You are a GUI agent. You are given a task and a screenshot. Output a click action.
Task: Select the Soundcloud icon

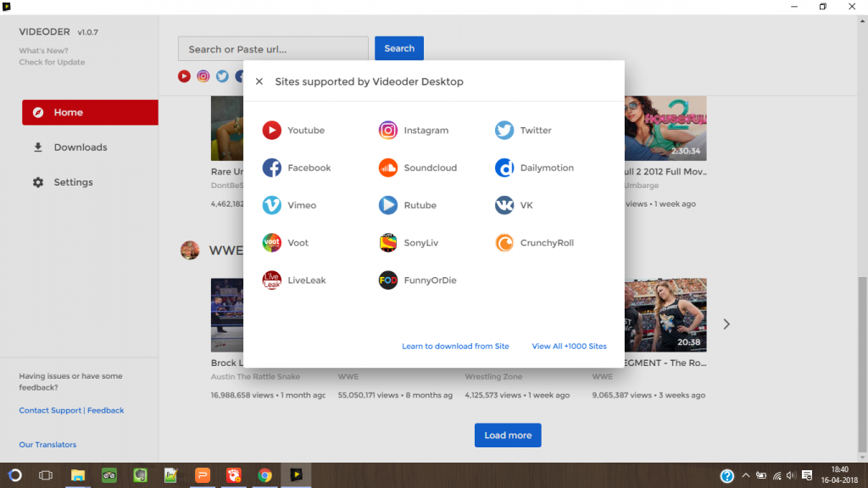pyautogui.click(x=387, y=168)
